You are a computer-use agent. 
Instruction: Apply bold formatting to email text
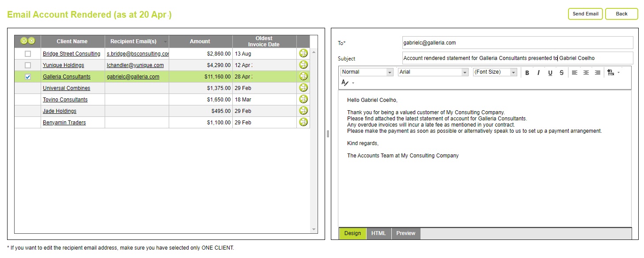click(x=527, y=72)
